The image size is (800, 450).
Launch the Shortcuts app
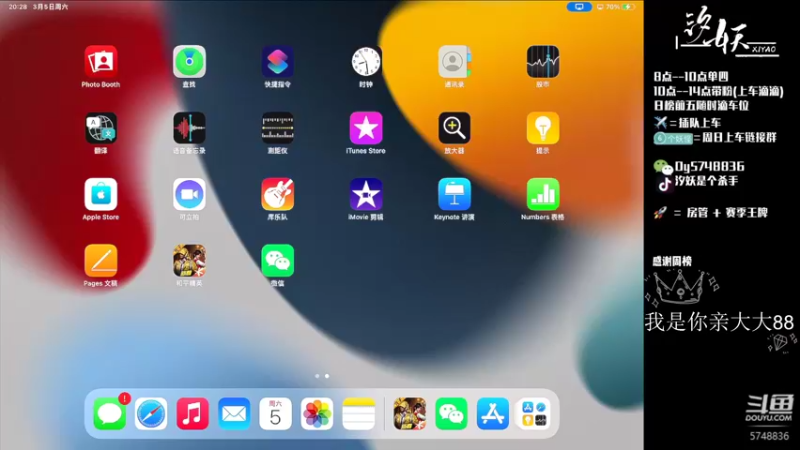(x=278, y=62)
